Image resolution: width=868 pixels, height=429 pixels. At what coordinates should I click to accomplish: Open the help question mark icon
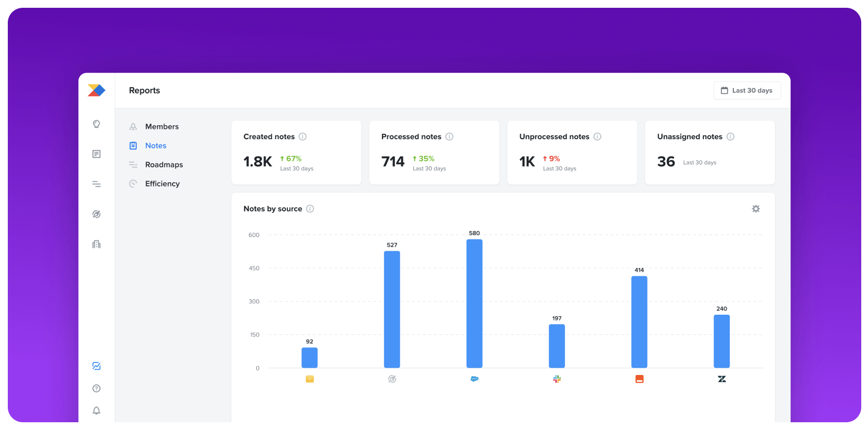96,388
